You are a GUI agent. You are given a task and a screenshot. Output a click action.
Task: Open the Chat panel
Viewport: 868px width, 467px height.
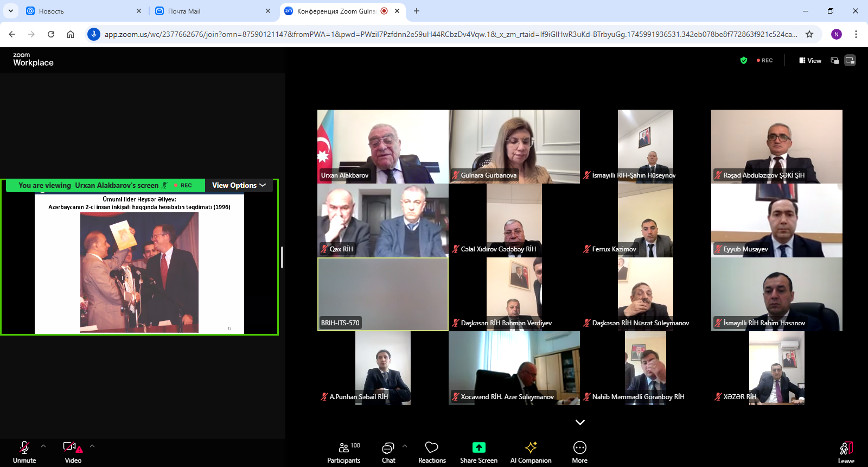(x=388, y=452)
